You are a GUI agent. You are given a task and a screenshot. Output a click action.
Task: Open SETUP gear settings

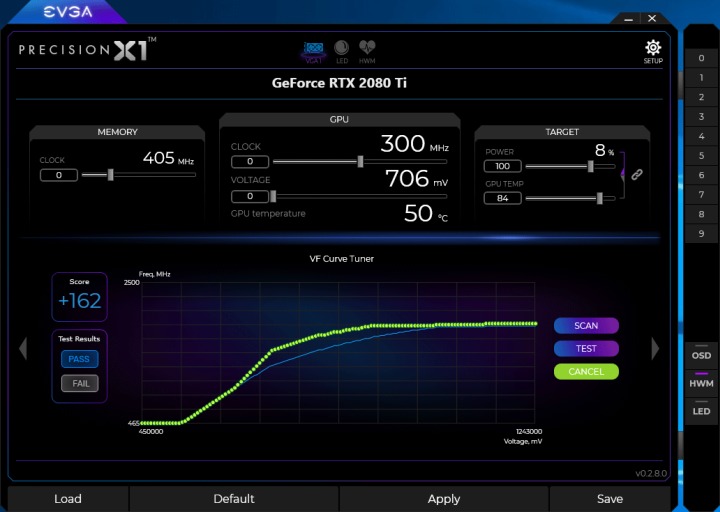pyautogui.click(x=653, y=51)
